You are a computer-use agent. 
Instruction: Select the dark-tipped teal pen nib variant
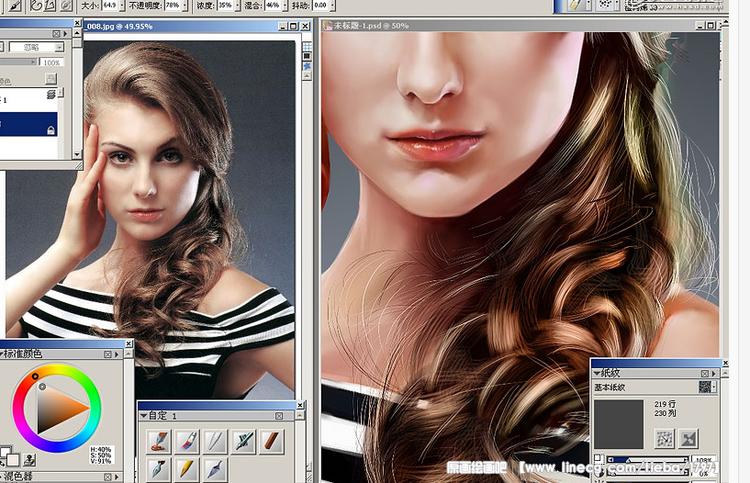pyautogui.click(x=158, y=469)
